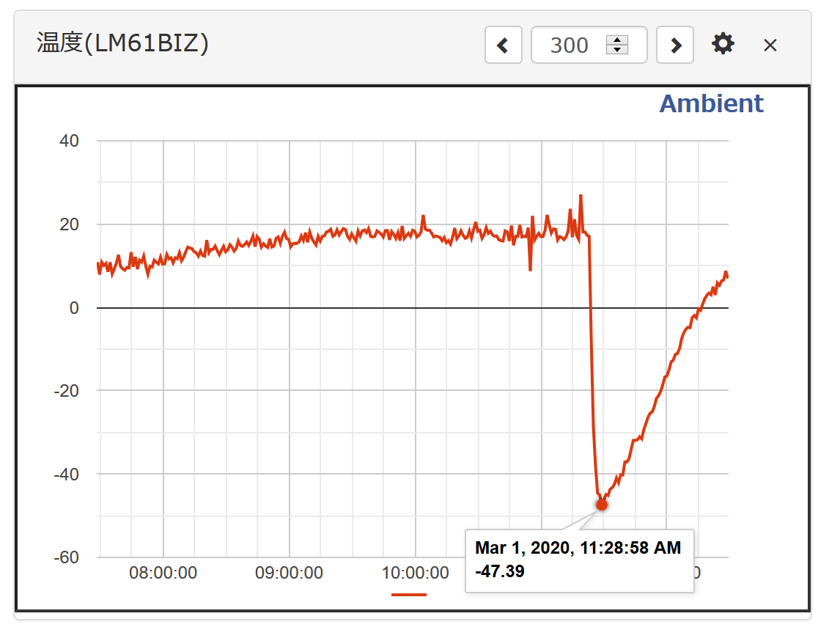Go to next data with right chevron button
This screenshot has height=641, width=840.
(x=675, y=45)
